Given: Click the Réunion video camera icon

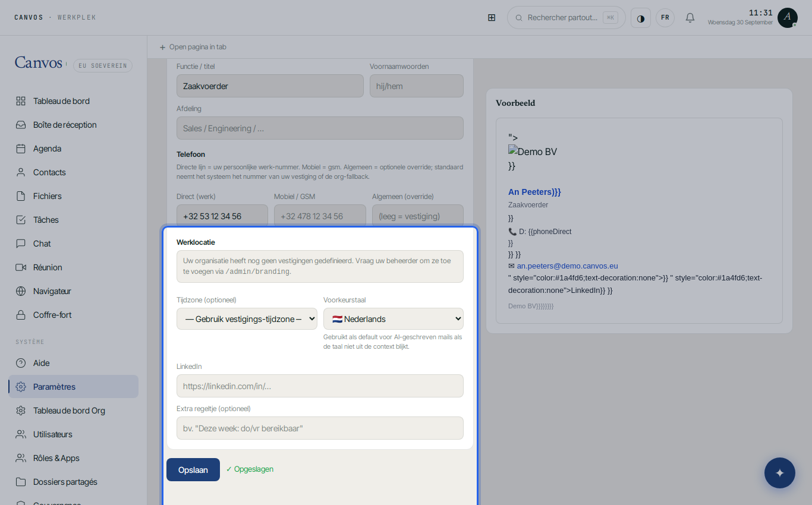Looking at the screenshot, I should (21, 267).
